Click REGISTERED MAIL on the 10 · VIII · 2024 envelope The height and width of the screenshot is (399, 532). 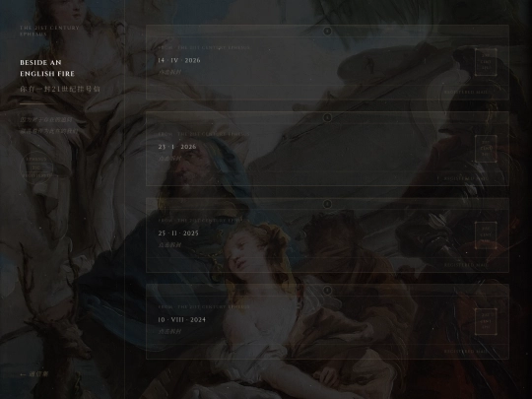[466, 352]
